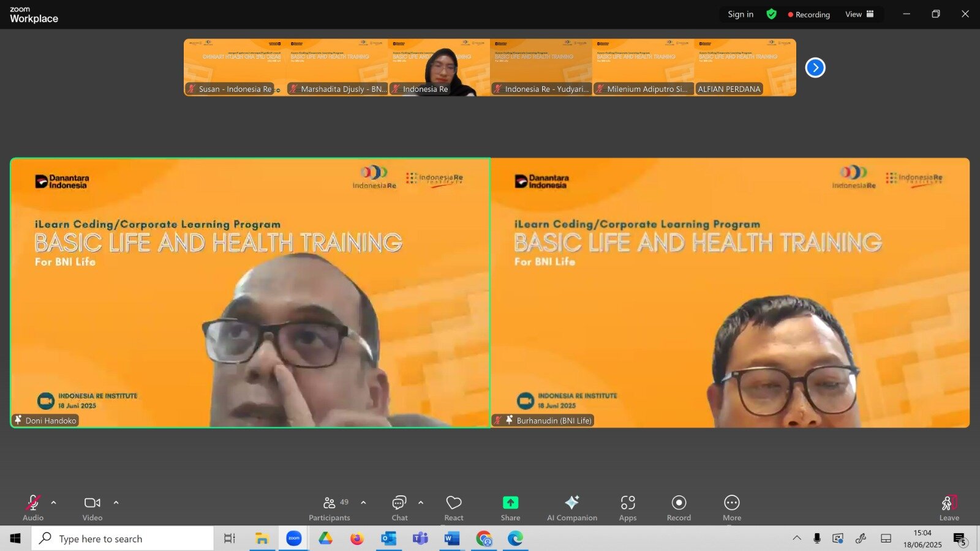The image size is (980, 551).
Task: Expand video options arrow next to Video
Action: pos(116,503)
